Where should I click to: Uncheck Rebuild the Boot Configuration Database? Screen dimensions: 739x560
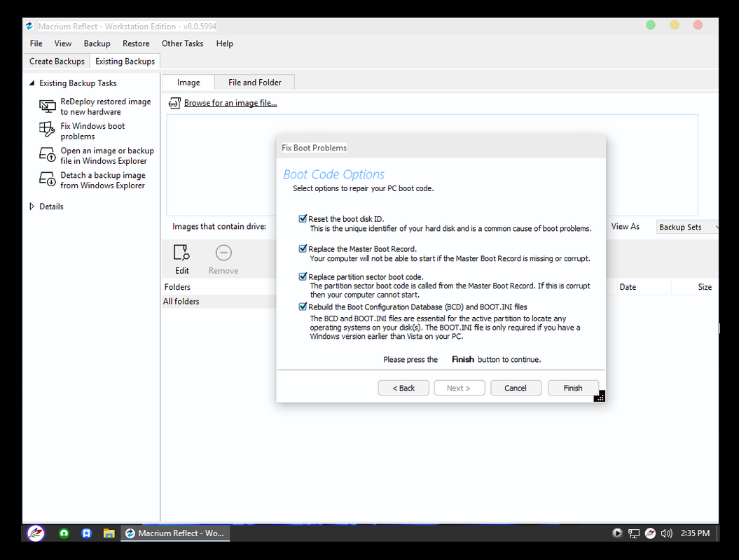coord(303,307)
